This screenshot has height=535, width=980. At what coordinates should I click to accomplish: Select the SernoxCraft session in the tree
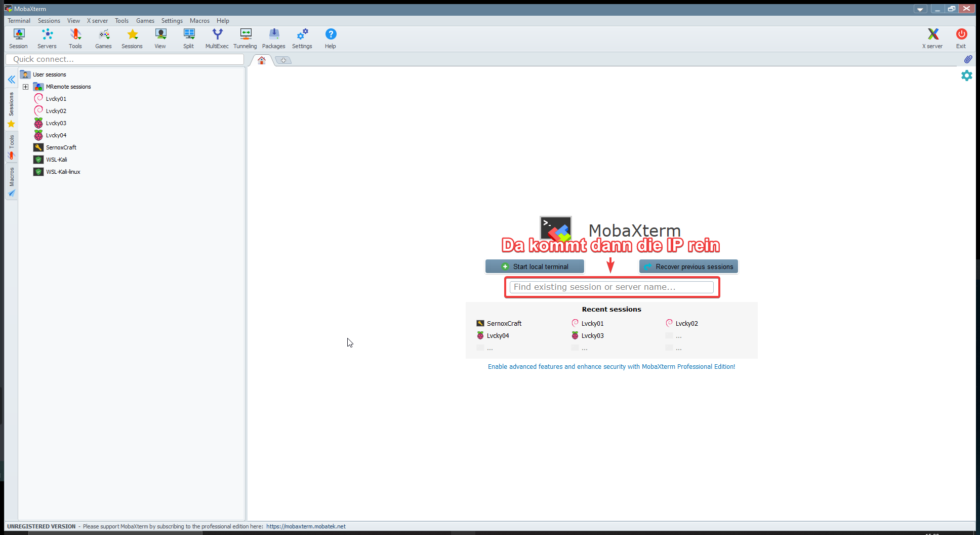tap(61, 147)
